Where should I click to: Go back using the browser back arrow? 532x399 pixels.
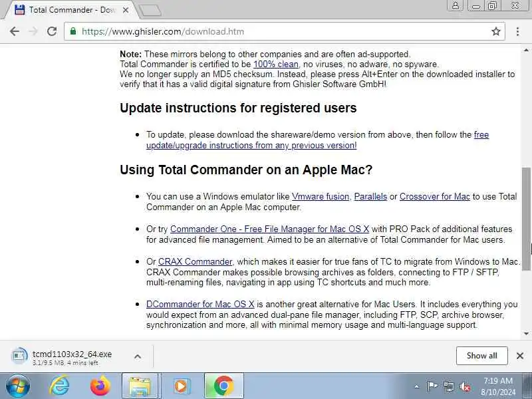pos(15,31)
